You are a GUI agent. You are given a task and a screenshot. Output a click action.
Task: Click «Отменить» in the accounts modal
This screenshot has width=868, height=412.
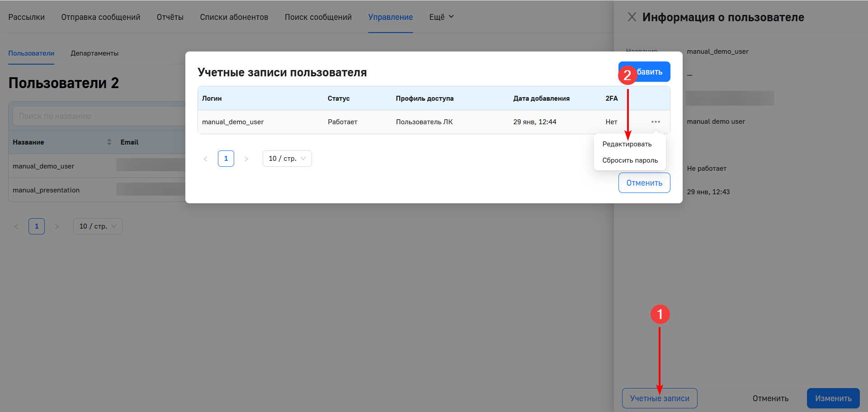(644, 183)
